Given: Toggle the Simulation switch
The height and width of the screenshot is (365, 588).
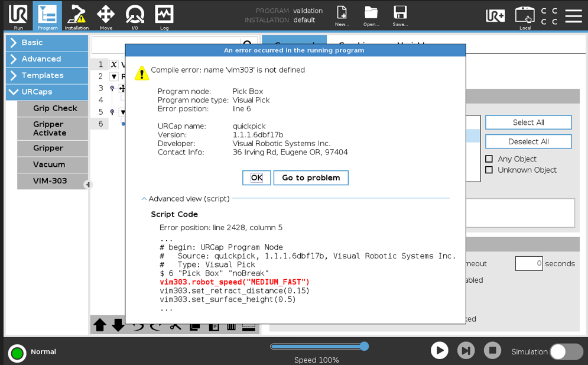Looking at the screenshot, I should [566, 352].
